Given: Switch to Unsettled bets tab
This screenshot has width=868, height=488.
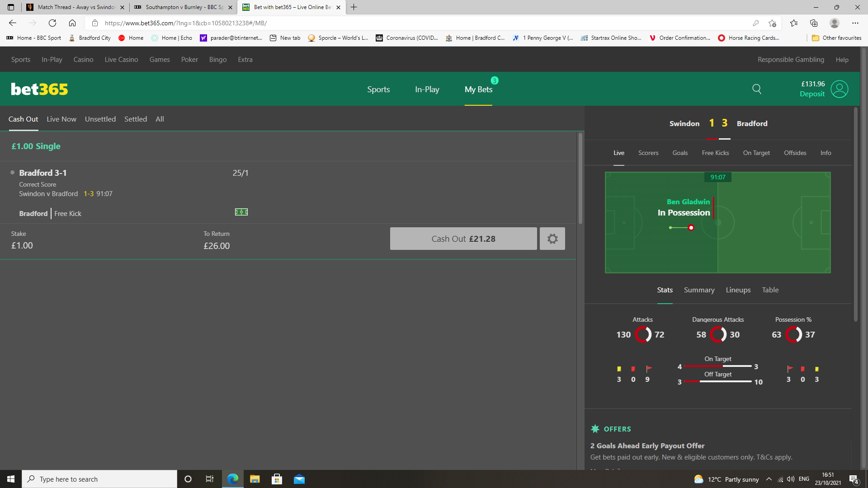Looking at the screenshot, I should [100, 119].
